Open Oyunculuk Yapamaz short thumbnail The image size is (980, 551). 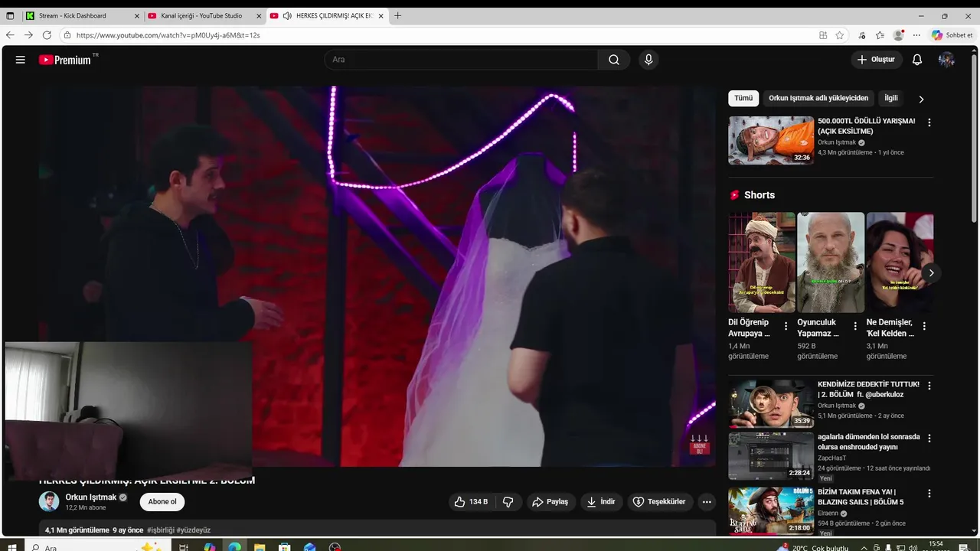coord(831,262)
